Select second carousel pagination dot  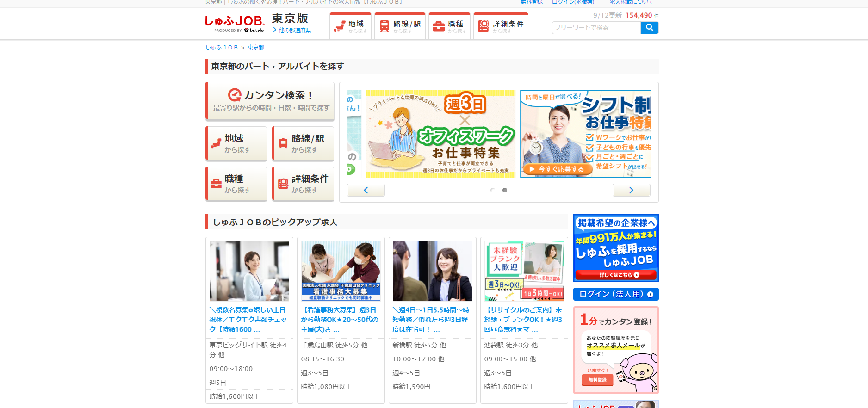pos(505,190)
